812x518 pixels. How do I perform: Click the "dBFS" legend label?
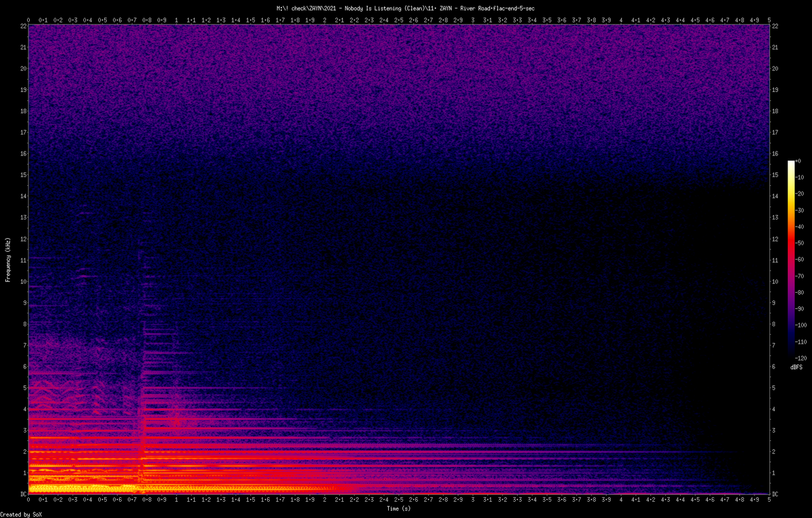click(x=796, y=367)
